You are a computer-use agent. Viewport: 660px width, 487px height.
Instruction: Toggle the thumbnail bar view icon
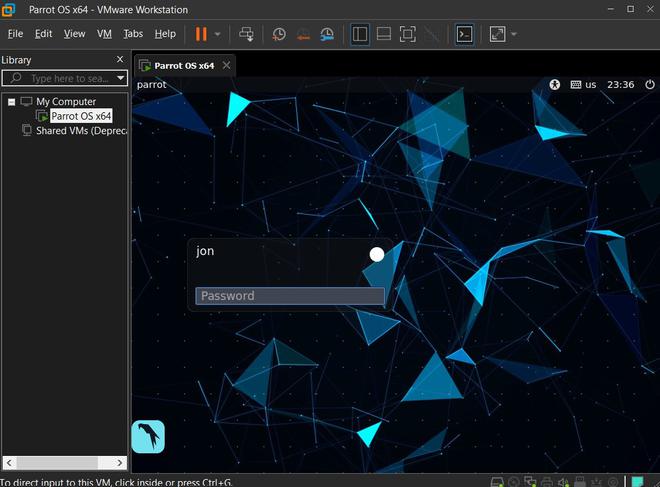point(384,34)
